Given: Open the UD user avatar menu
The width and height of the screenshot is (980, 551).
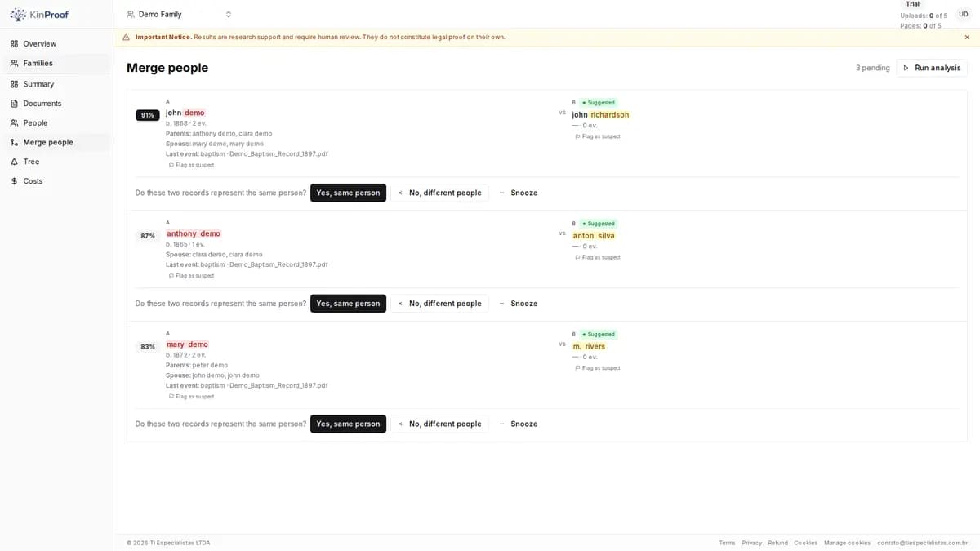Looking at the screenshot, I should (964, 15).
